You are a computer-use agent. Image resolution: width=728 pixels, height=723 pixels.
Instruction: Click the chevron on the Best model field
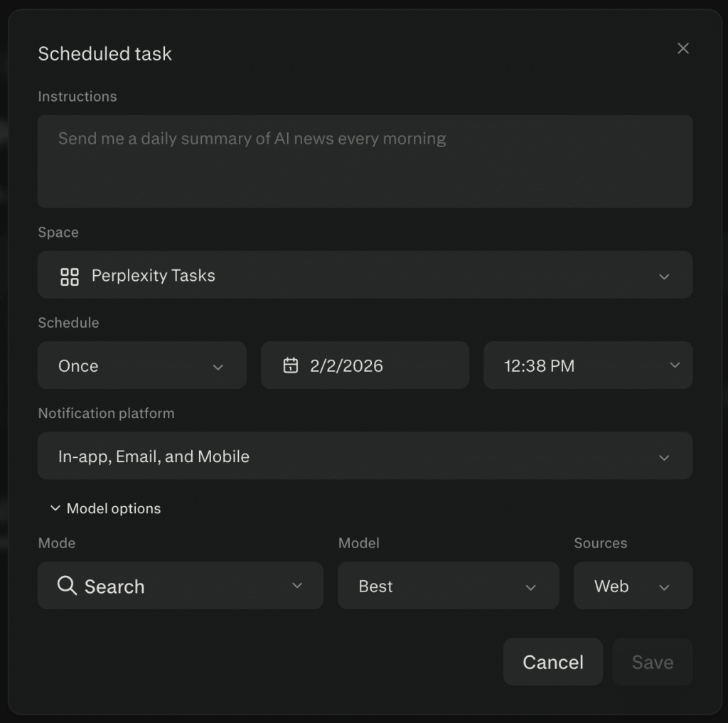point(530,587)
